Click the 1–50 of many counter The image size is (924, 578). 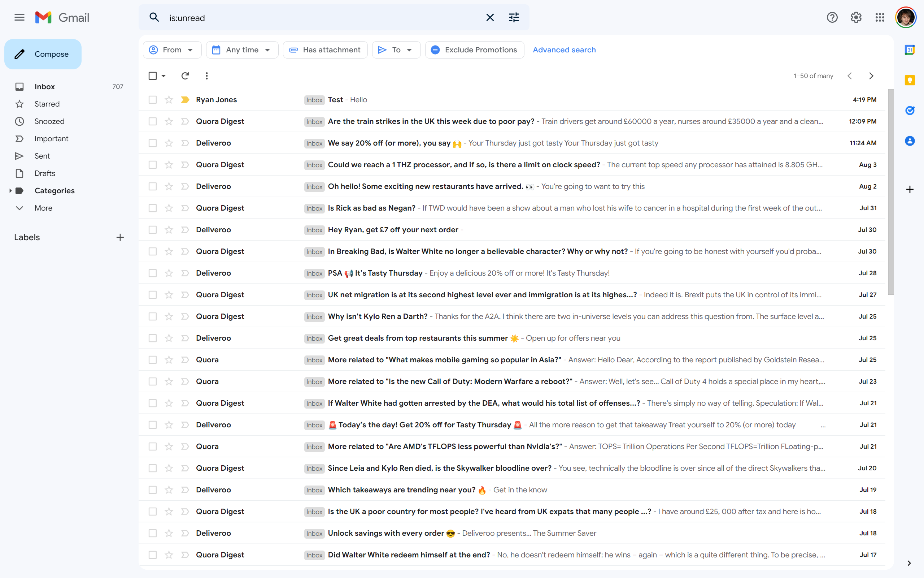point(813,76)
